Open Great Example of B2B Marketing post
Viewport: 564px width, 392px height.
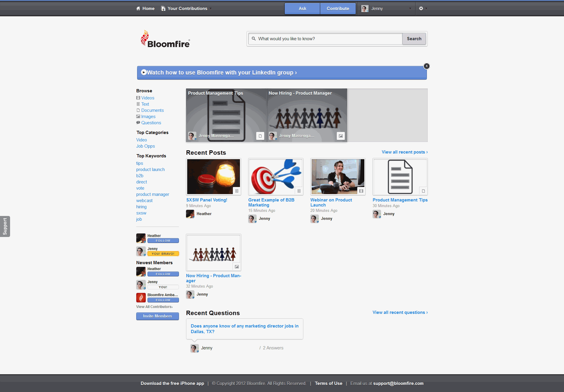pos(271,202)
